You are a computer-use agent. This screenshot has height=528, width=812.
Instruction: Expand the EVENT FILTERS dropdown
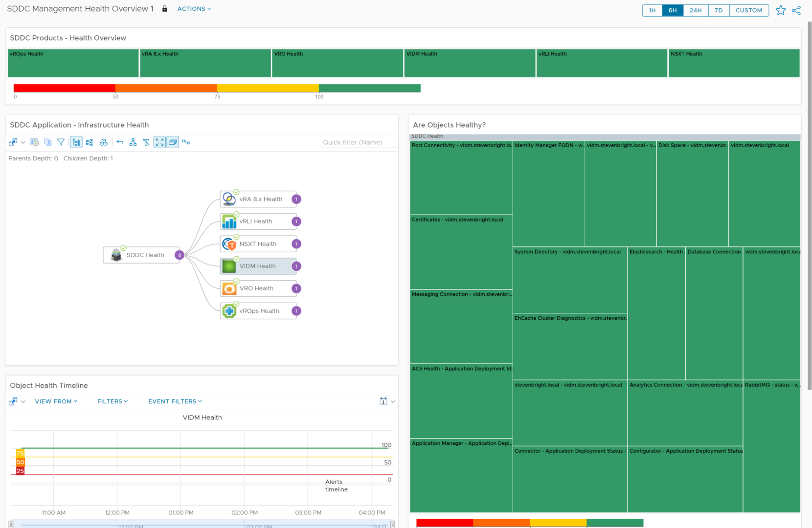click(175, 401)
